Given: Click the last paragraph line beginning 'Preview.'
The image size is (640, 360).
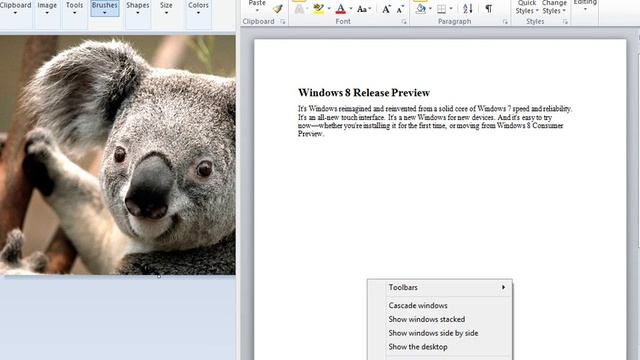Looking at the screenshot, I should (311, 134).
